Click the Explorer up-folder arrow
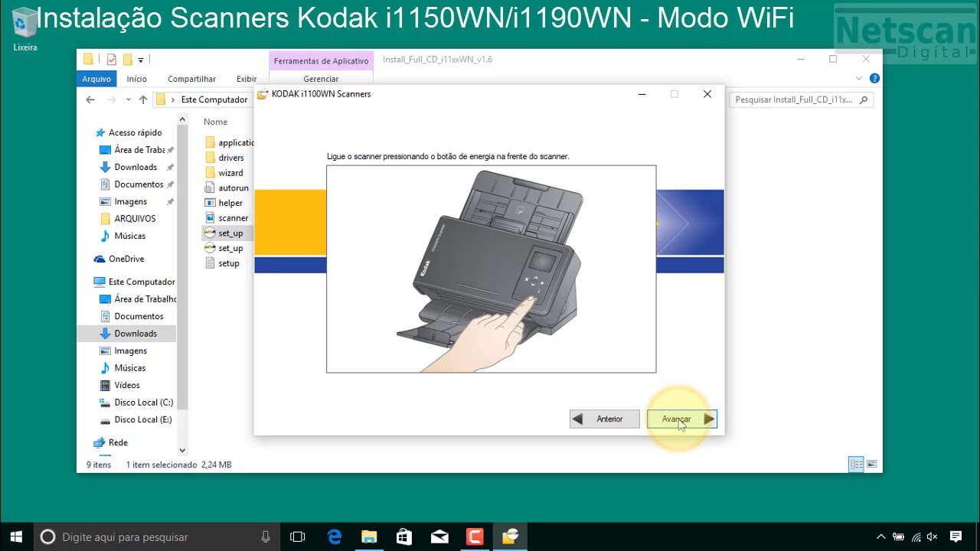 142,99
